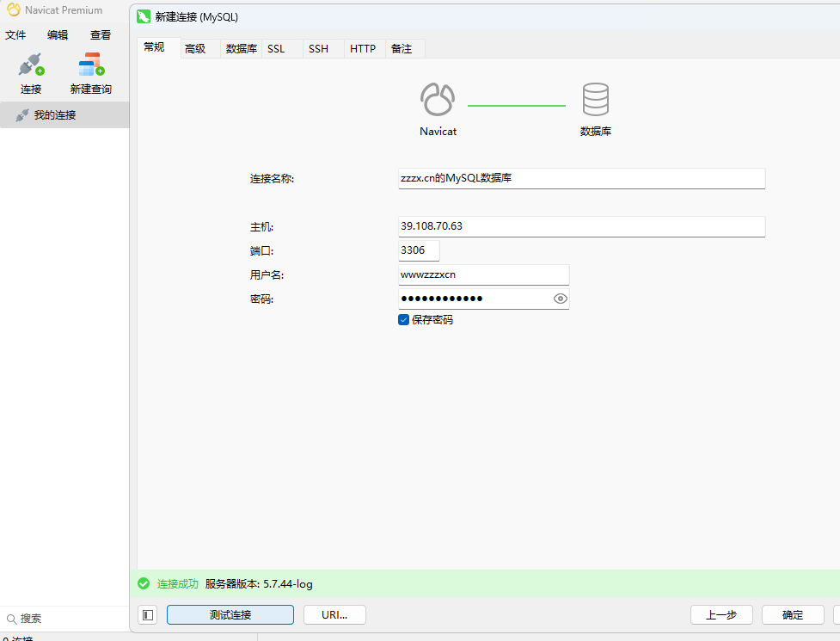Click the 连接名称 label
Screen dimensions: 840x641
(273, 179)
